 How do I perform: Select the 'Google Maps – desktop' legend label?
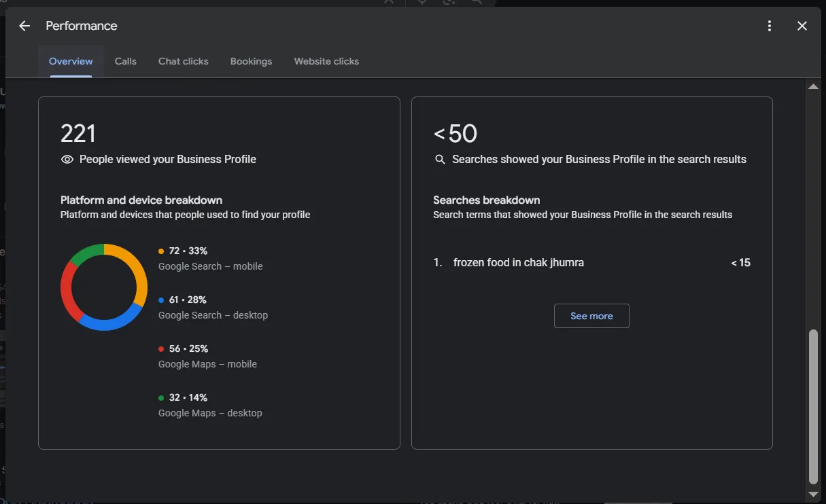[x=210, y=413]
